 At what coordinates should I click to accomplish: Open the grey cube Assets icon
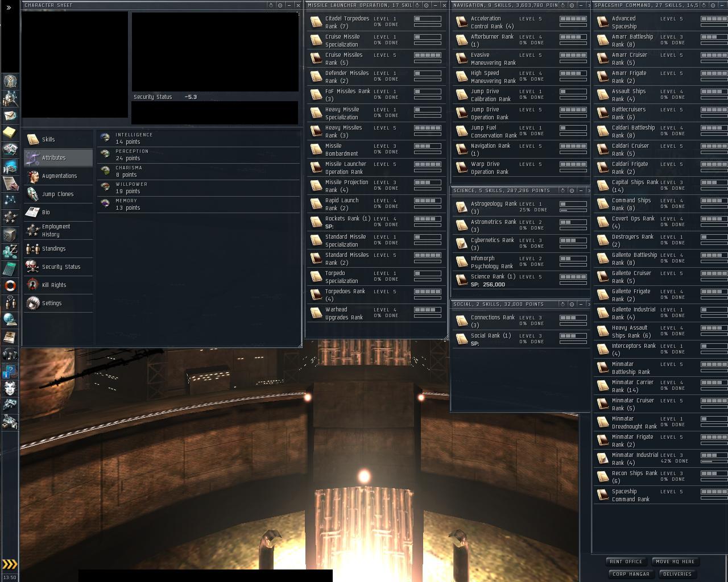[x=10, y=234]
